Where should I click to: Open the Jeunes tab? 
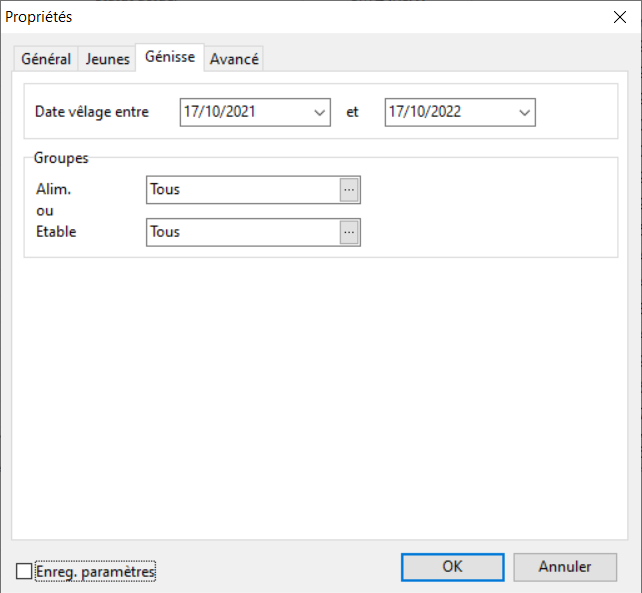click(107, 59)
